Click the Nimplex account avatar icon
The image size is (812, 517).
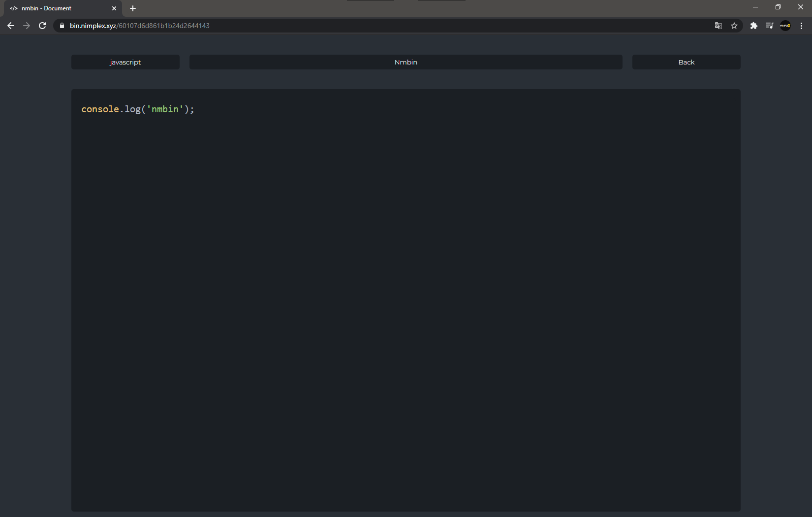[785, 25]
